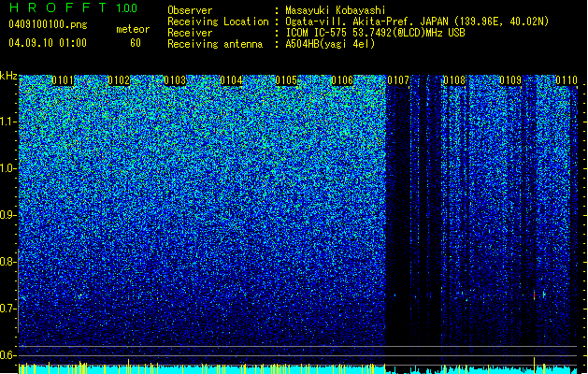The width and height of the screenshot is (588, 374).
Task: Click the 0.8 kHz axis tick label
Action: (8, 262)
